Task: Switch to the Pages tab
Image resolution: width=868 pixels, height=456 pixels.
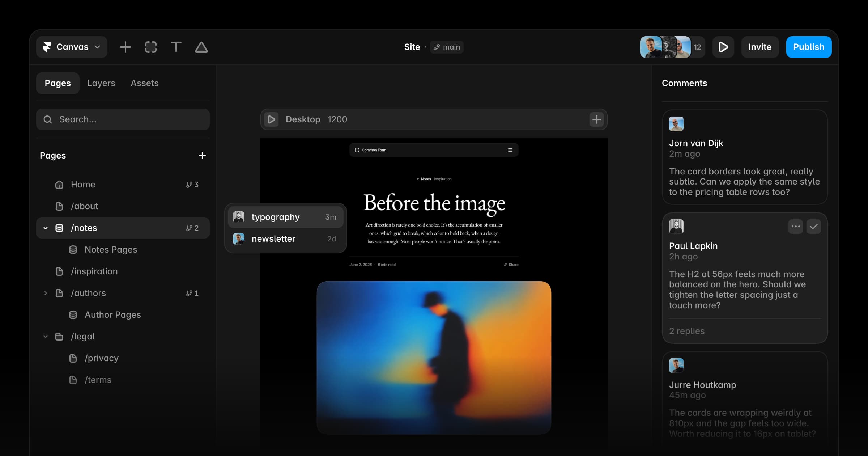Action: click(x=58, y=83)
